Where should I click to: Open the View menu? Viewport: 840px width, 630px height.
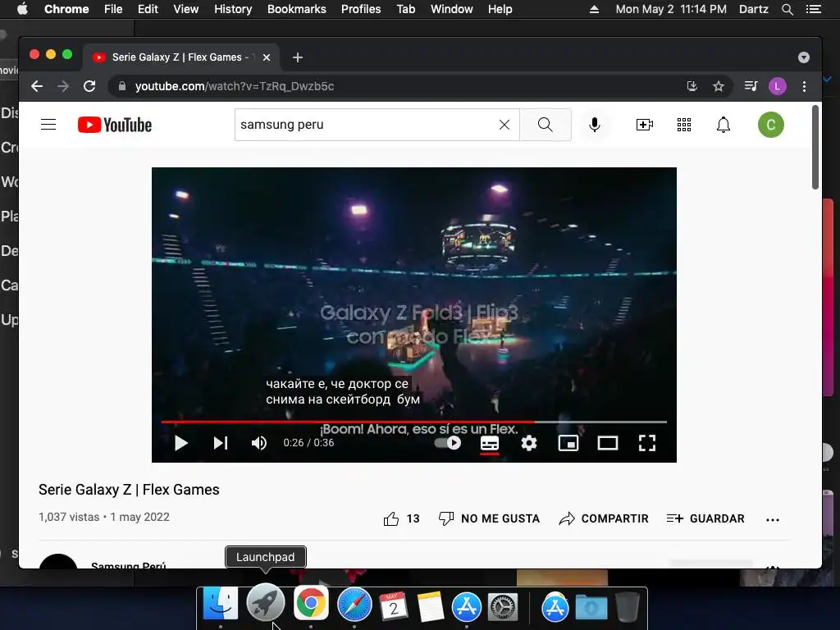coord(186,9)
